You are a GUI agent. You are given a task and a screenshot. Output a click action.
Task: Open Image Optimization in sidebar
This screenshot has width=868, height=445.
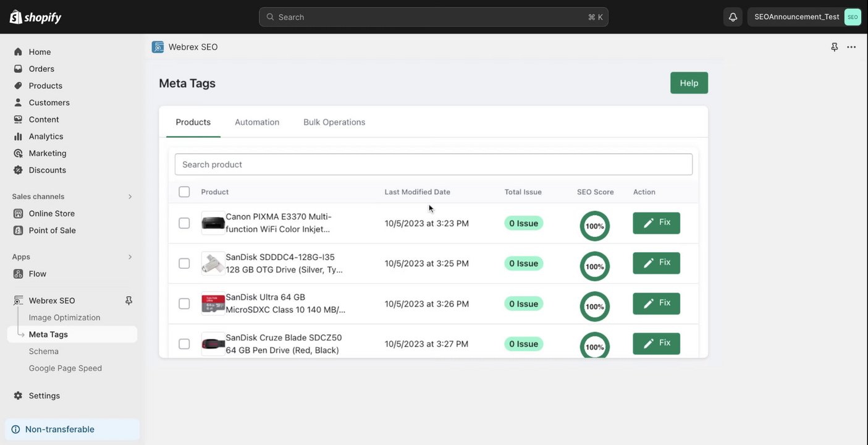coord(65,318)
